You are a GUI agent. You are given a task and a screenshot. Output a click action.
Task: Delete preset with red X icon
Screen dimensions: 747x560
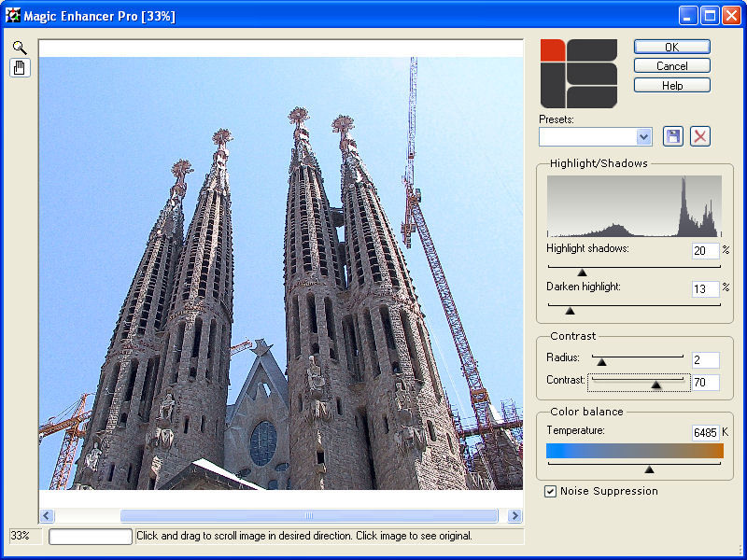tap(700, 136)
